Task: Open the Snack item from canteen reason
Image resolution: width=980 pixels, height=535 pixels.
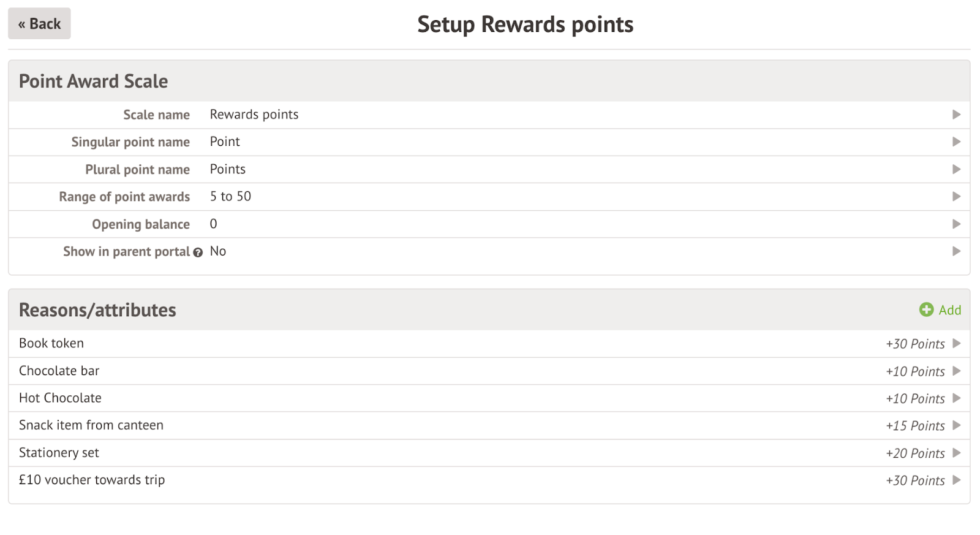Action: click(91, 425)
